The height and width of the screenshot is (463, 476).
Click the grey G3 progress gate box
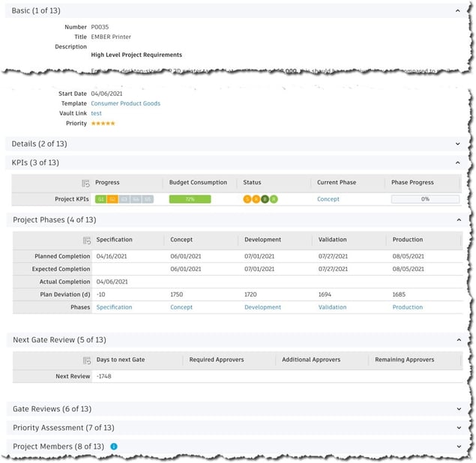[x=124, y=199]
